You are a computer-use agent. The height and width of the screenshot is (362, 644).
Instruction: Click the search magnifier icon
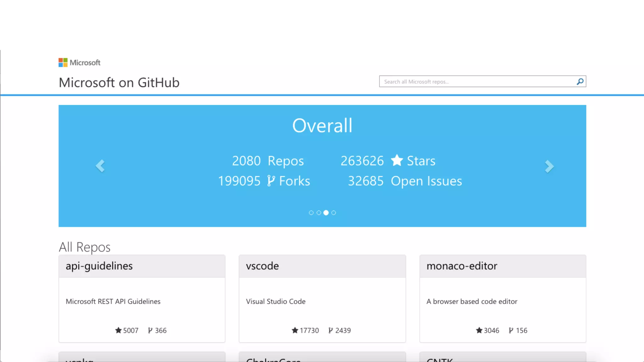click(x=580, y=82)
